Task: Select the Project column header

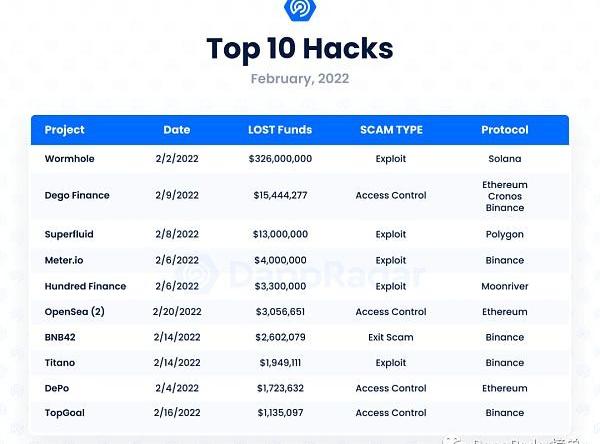Action: tap(65, 130)
